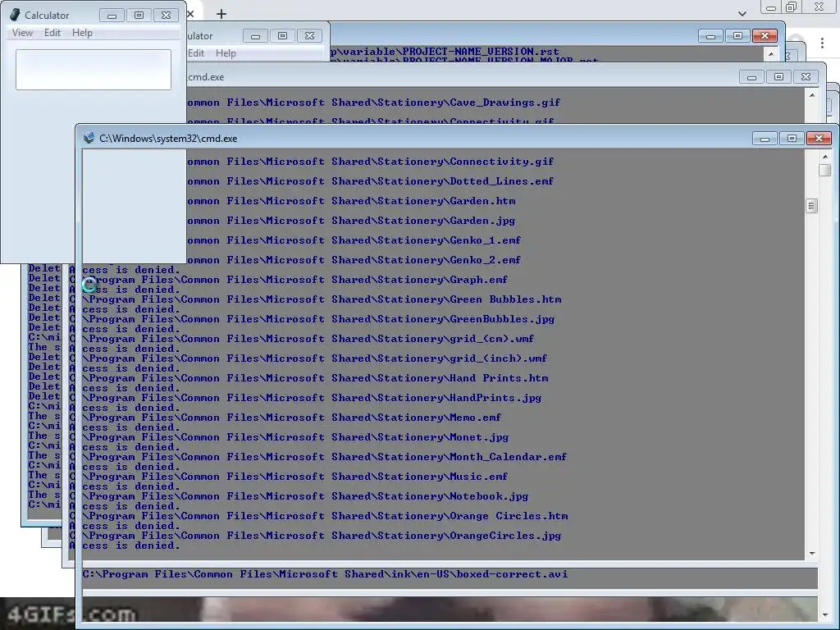This screenshot has height=630, width=840.
Task: Restore down the browser window
Action: coord(792,7)
